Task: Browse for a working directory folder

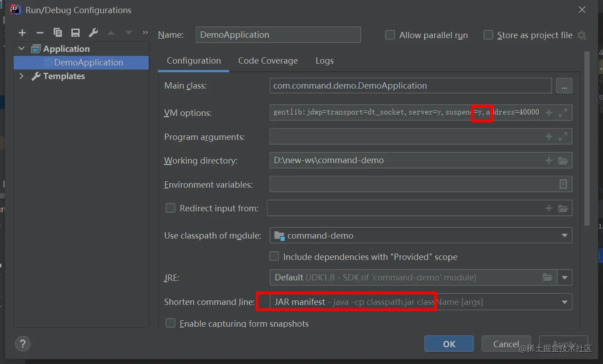Action: click(563, 160)
